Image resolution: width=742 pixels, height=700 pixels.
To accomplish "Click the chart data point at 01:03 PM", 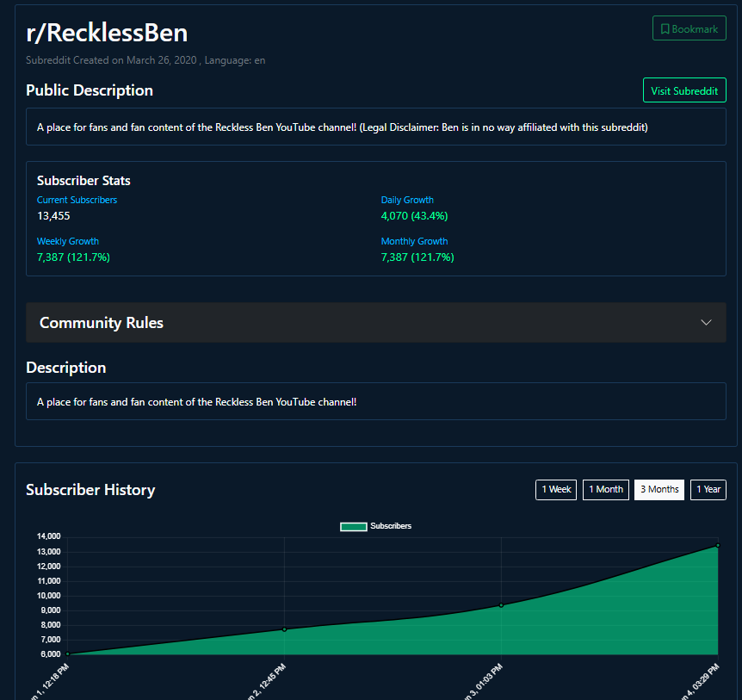I will tap(501, 605).
